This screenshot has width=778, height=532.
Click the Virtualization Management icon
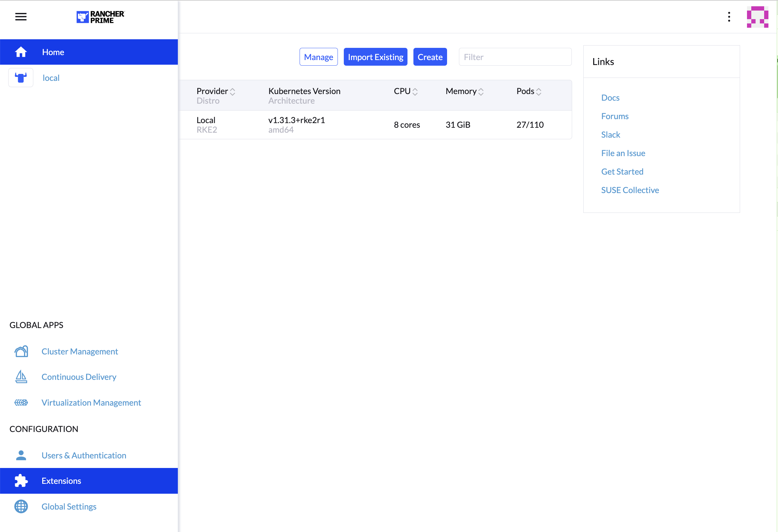[x=21, y=402]
